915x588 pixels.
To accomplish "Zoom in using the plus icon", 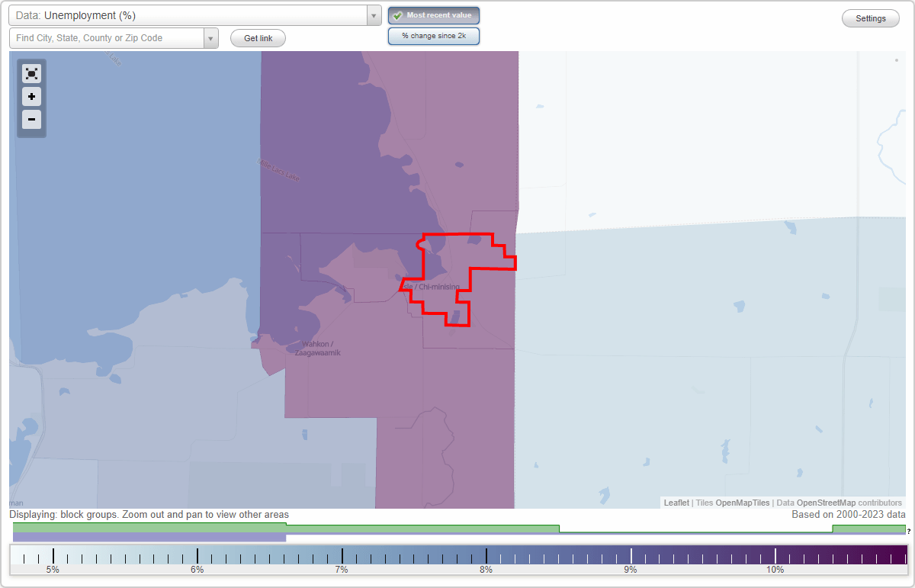I will point(31,96).
